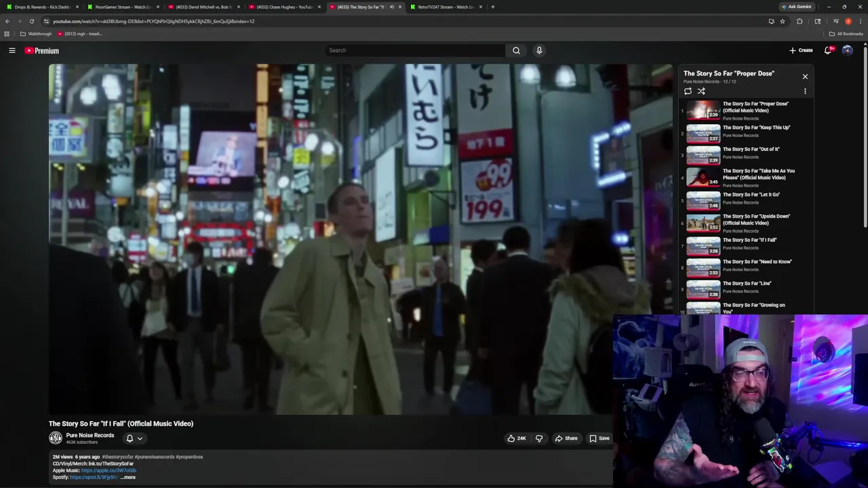Switch to RetroTV247 Stream tab
The width and height of the screenshot is (868, 488).
click(x=445, y=7)
